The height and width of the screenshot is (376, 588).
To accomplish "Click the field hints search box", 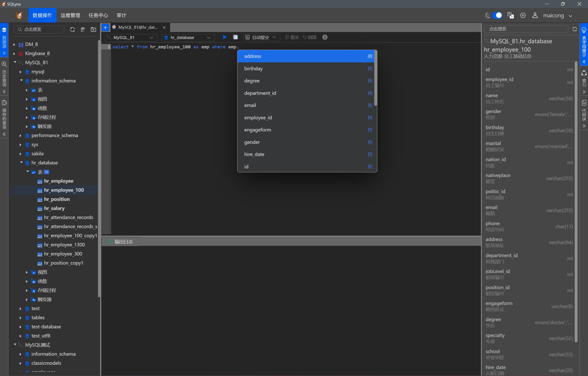I will coord(526,29).
